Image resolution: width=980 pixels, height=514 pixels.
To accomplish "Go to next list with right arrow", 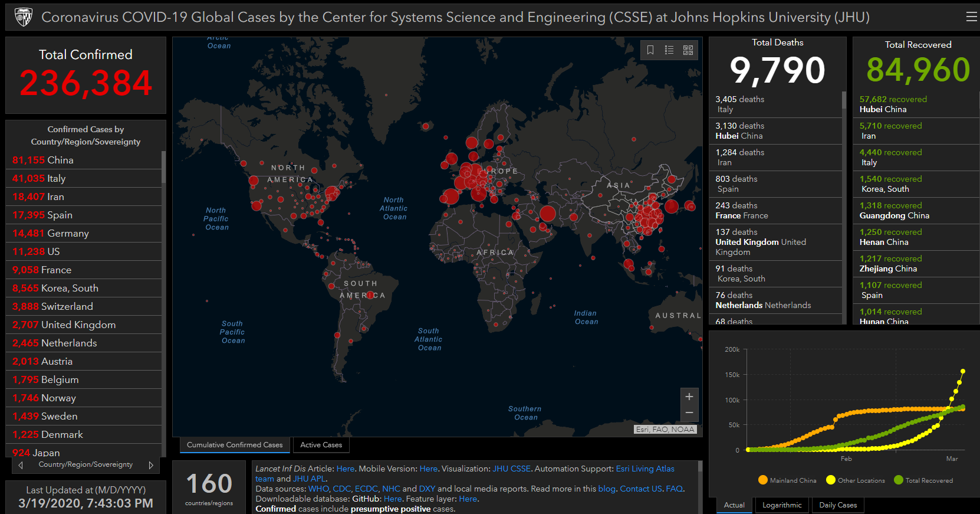I will point(151,465).
